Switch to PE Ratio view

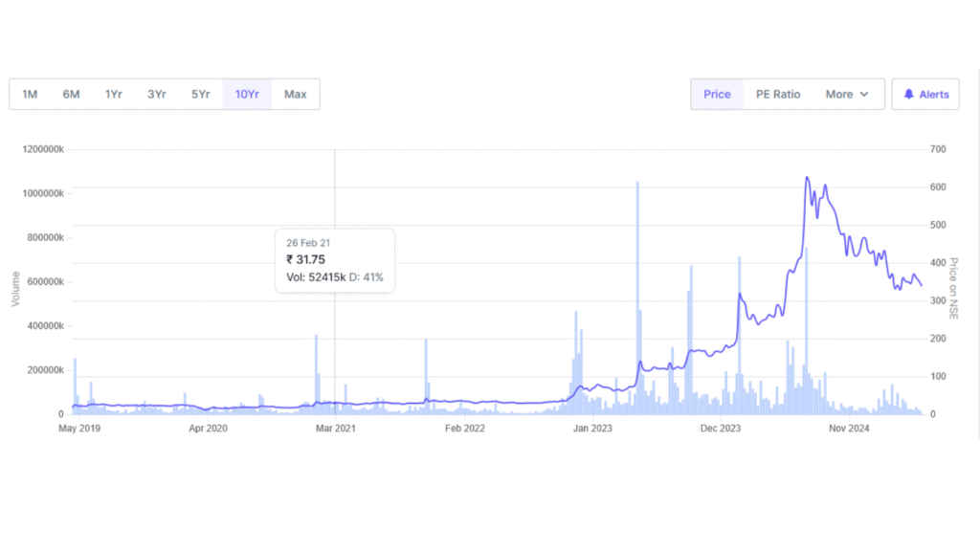[777, 94]
